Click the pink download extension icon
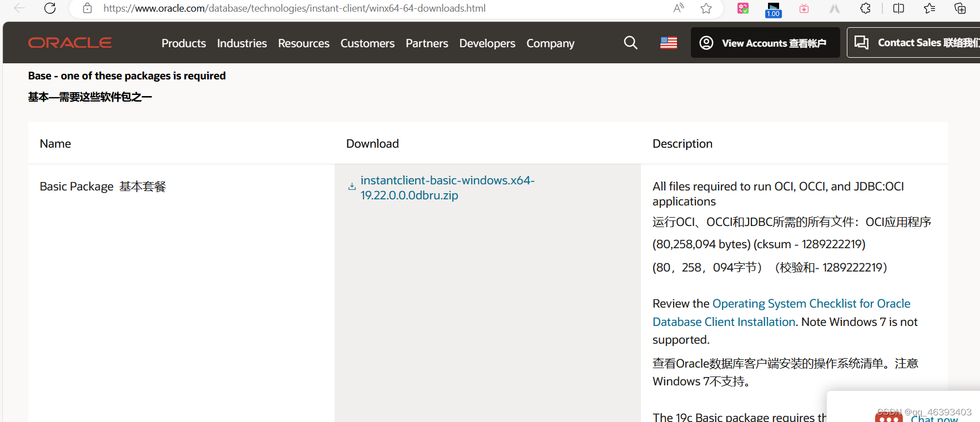Image resolution: width=980 pixels, height=422 pixels. pos(804,8)
